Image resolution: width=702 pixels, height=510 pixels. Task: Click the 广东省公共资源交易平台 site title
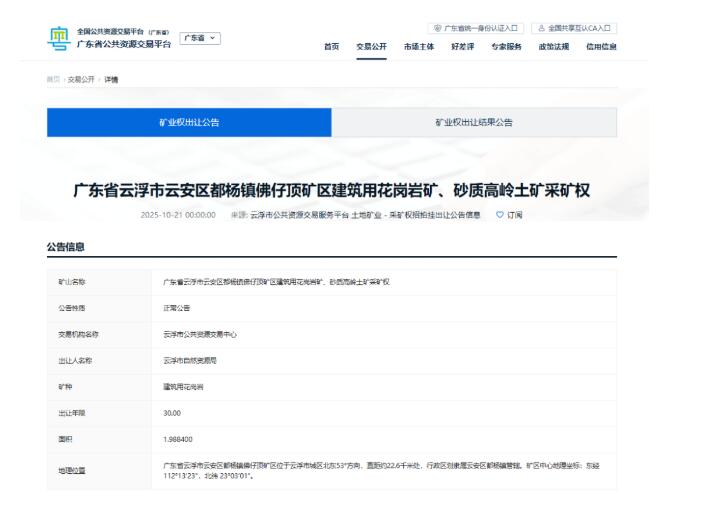tap(124, 44)
